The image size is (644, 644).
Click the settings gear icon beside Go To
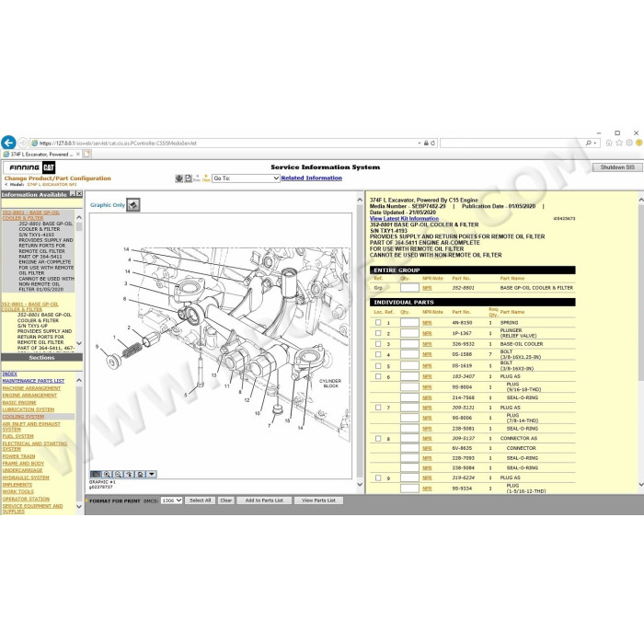coord(179,178)
